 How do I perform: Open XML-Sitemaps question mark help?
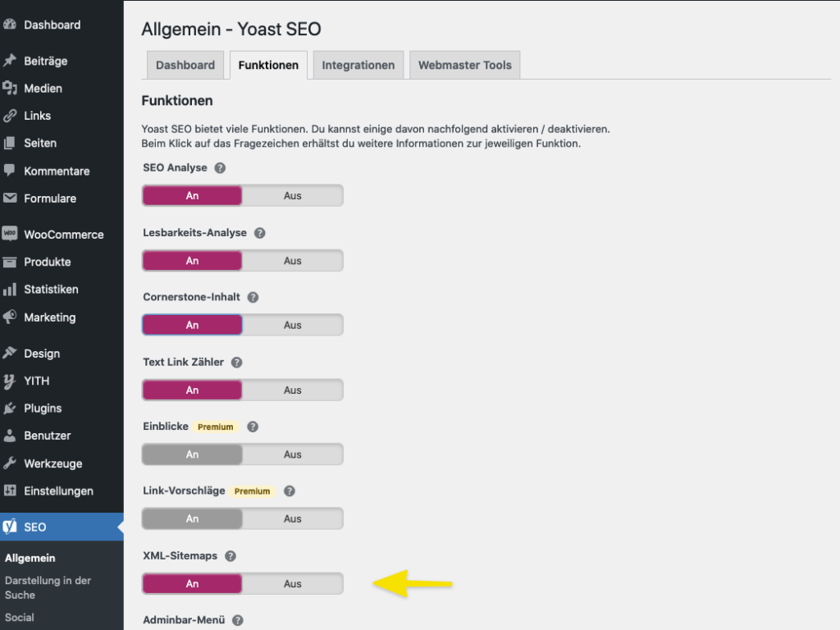(x=231, y=556)
